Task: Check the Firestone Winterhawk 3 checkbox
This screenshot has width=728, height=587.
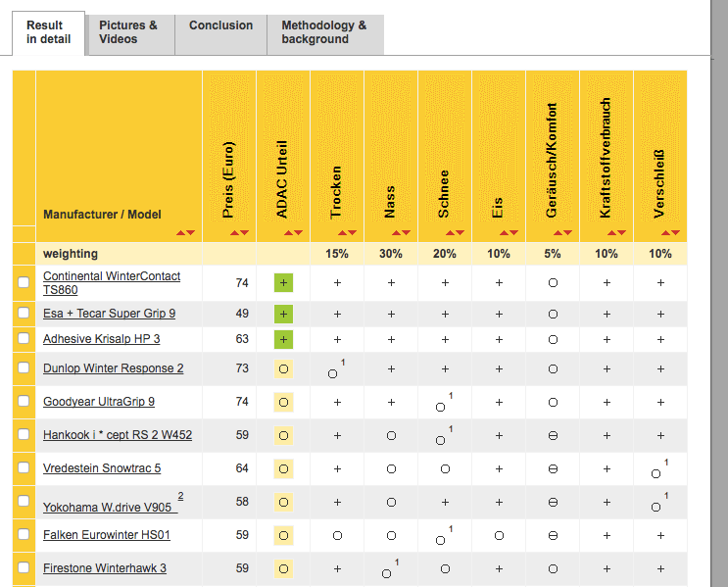Action: pyautogui.click(x=24, y=567)
